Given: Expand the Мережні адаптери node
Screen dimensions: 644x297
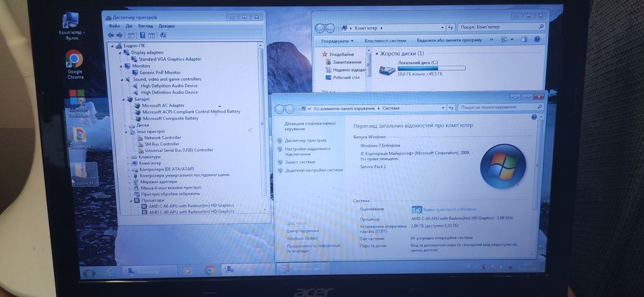Looking at the screenshot, I should (x=130, y=182).
